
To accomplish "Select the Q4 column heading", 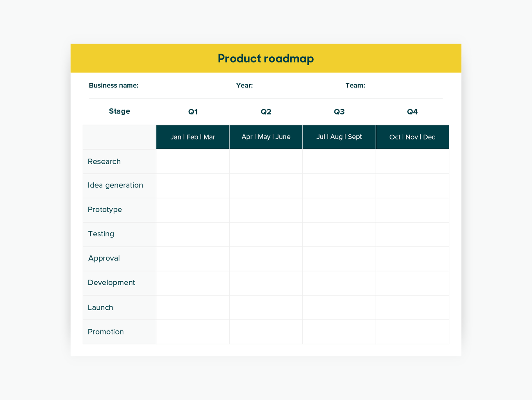I will point(412,112).
